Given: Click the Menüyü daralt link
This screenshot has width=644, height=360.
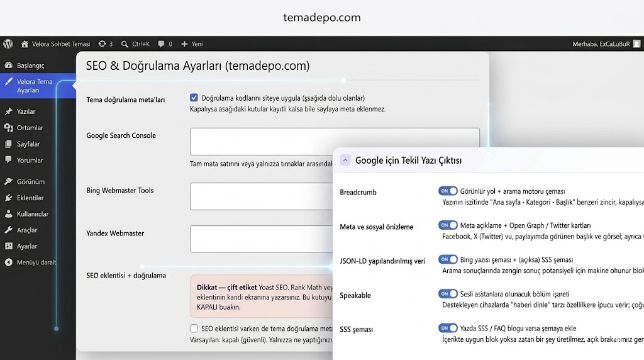Looking at the screenshot, I should click(x=36, y=262).
